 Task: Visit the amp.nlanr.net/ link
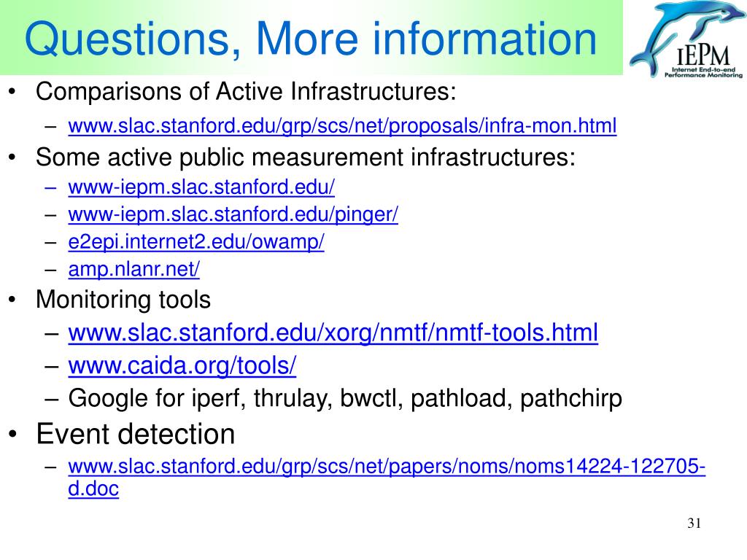tap(134, 269)
